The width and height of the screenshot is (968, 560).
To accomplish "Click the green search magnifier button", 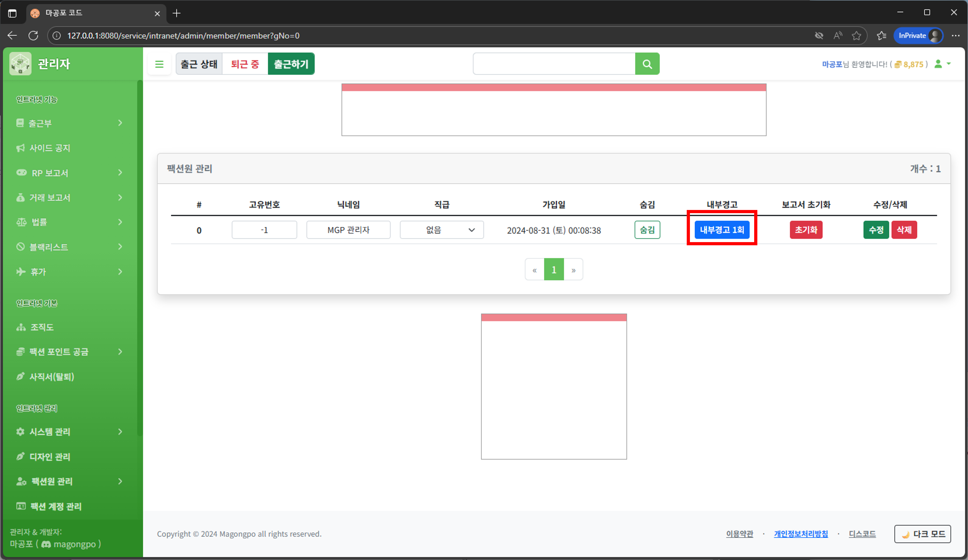I will 647,64.
